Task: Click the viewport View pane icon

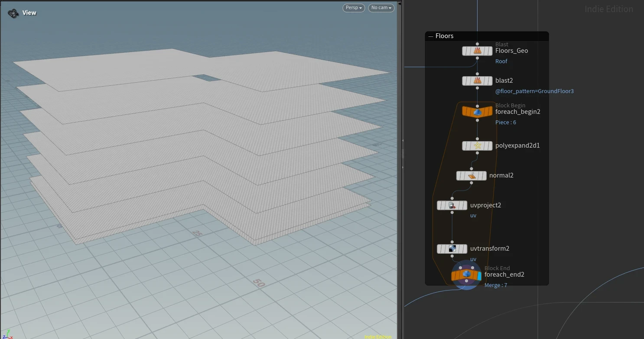Action: (x=13, y=13)
